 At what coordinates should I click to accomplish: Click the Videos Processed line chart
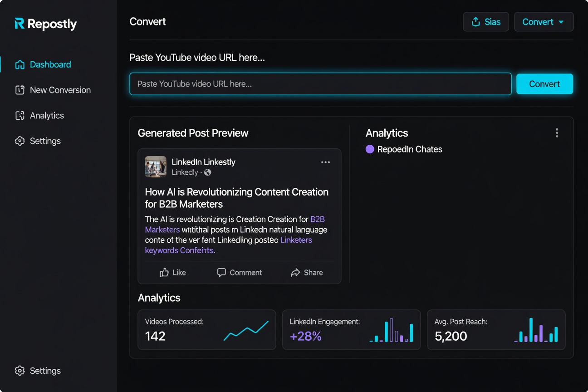tap(246, 331)
